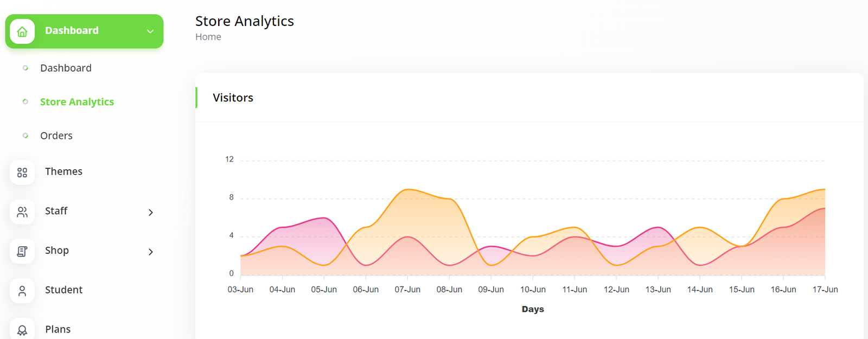Click the Shop scroll icon
This screenshot has width=868, height=339.
tap(22, 252)
